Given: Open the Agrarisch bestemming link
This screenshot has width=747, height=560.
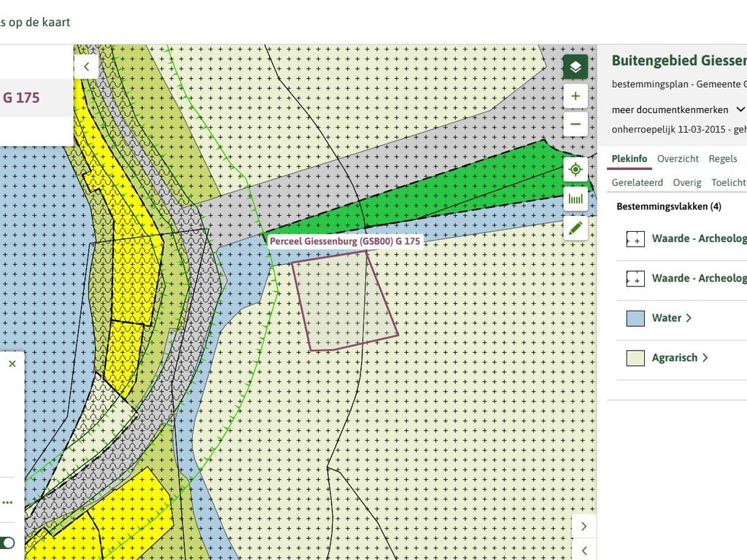Looking at the screenshot, I should pyautogui.click(x=679, y=357).
